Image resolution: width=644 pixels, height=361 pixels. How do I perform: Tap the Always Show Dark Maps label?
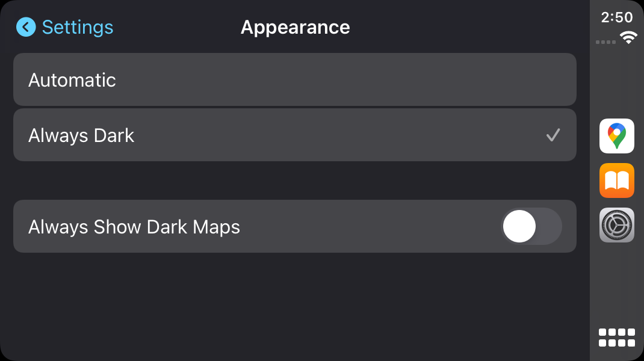[x=134, y=227]
